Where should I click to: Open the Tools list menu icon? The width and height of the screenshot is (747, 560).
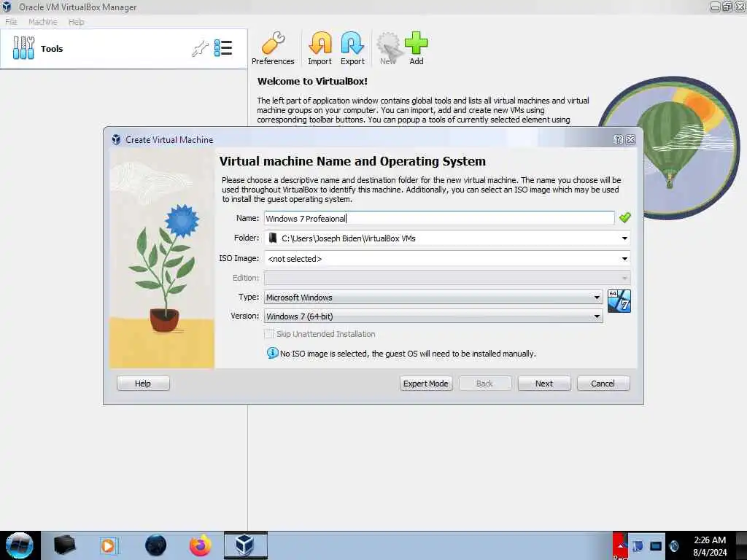tap(223, 48)
